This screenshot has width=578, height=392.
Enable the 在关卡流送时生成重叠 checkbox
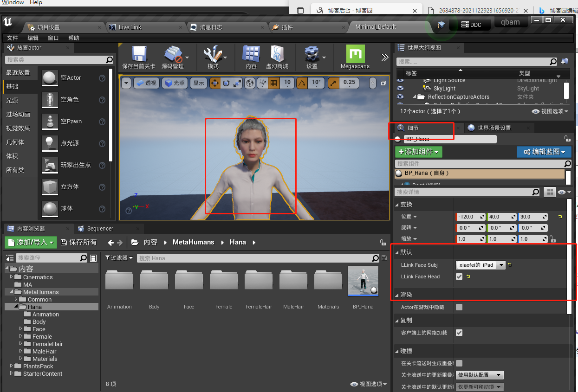click(x=459, y=363)
